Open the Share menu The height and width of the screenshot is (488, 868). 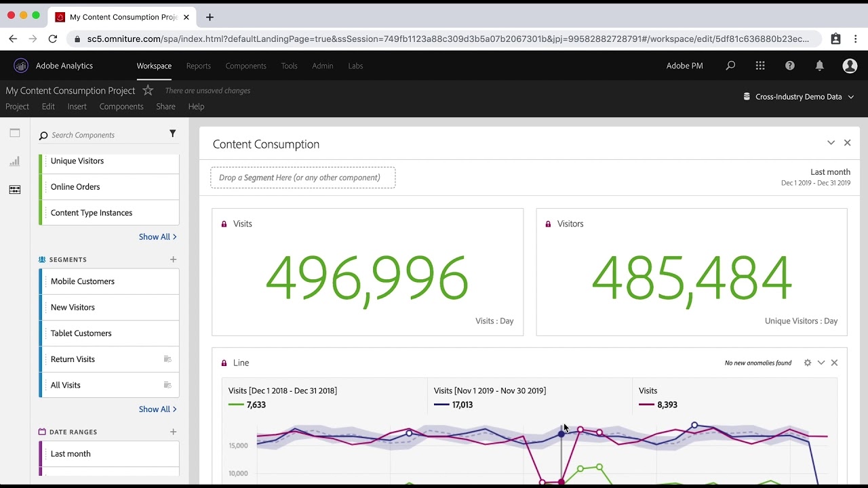[x=165, y=106]
